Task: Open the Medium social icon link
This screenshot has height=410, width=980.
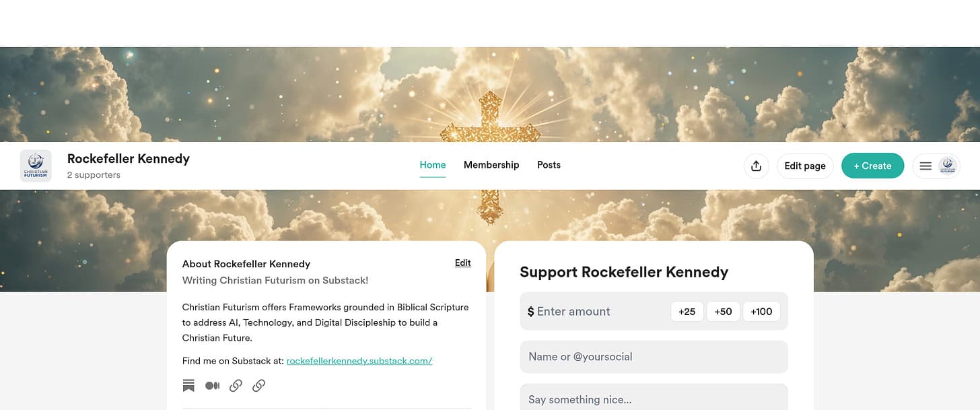Action: click(x=212, y=386)
